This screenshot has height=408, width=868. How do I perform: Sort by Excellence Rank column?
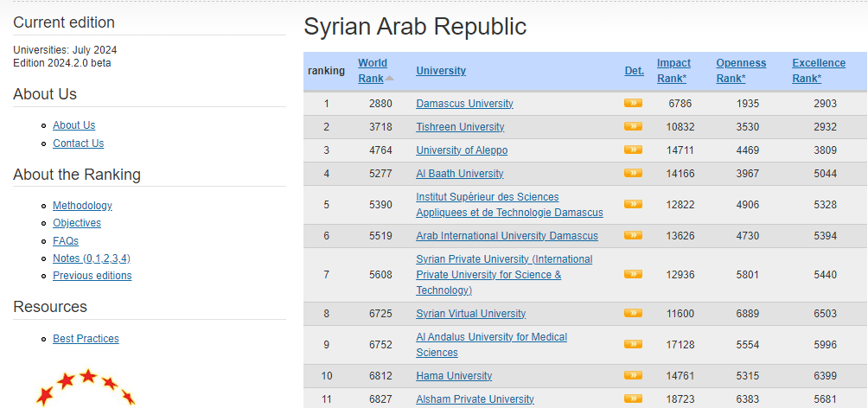point(819,71)
